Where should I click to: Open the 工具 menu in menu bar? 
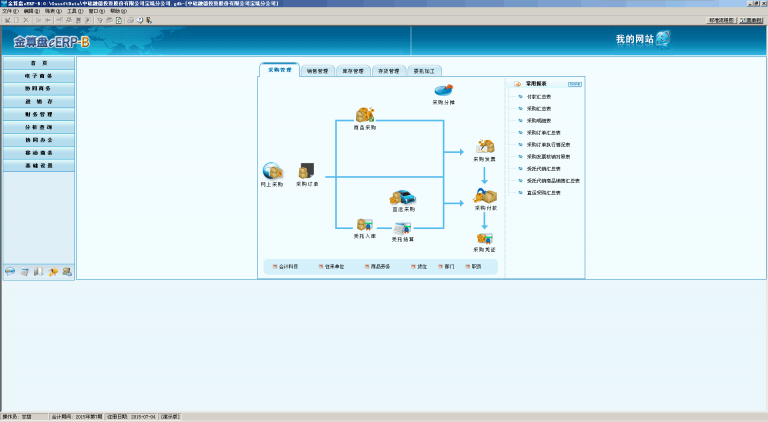tap(73, 11)
